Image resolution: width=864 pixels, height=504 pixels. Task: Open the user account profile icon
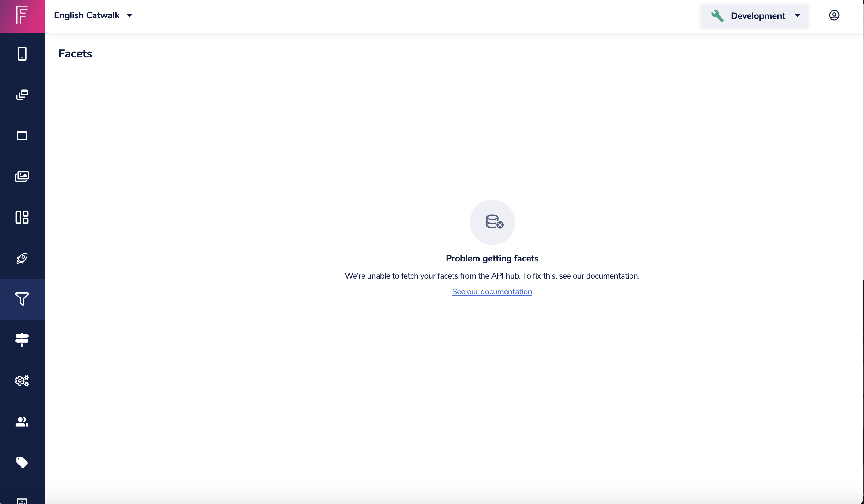(x=834, y=15)
